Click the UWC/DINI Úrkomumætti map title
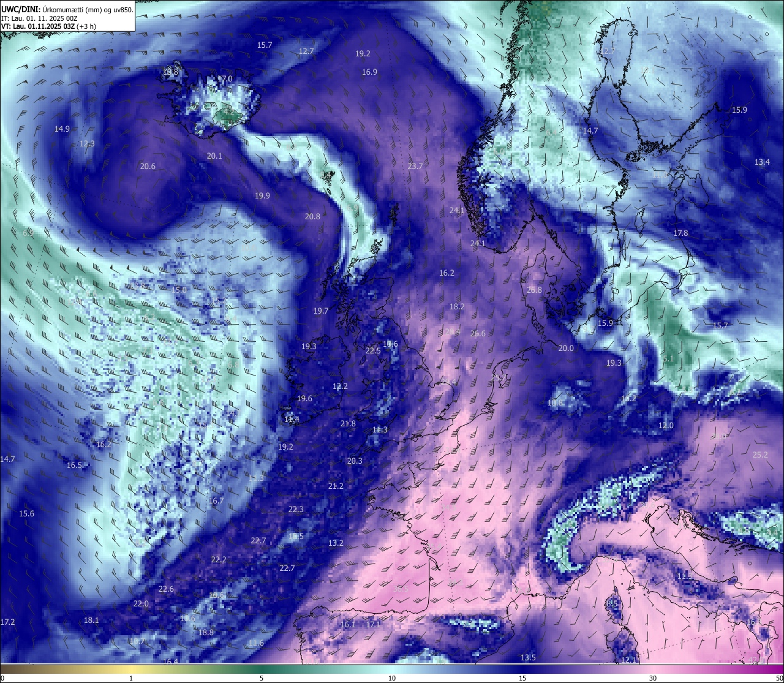 click(x=67, y=9)
